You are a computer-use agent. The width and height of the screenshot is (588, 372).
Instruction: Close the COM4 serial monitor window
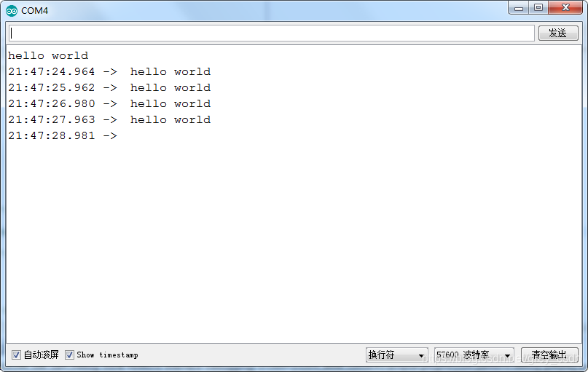[x=565, y=8]
